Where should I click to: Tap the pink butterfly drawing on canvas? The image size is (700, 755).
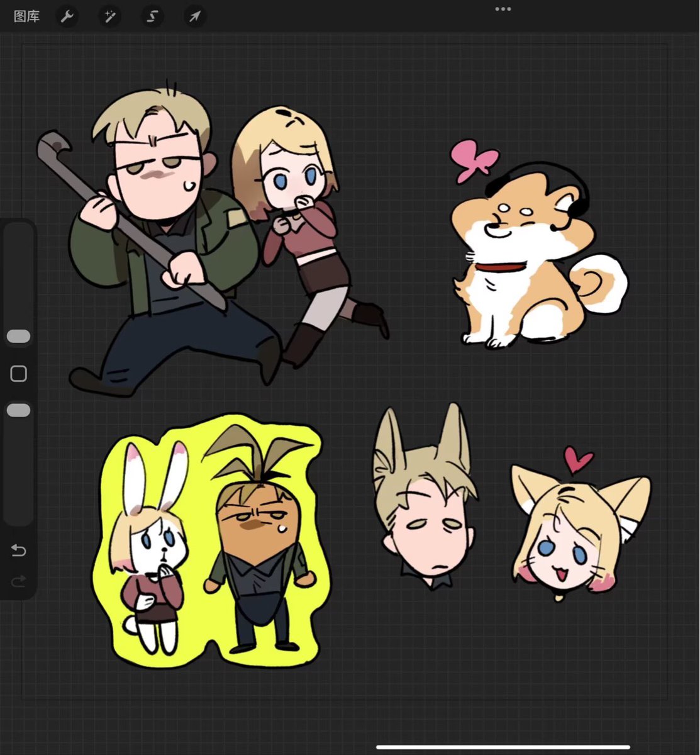click(x=474, y=160)
